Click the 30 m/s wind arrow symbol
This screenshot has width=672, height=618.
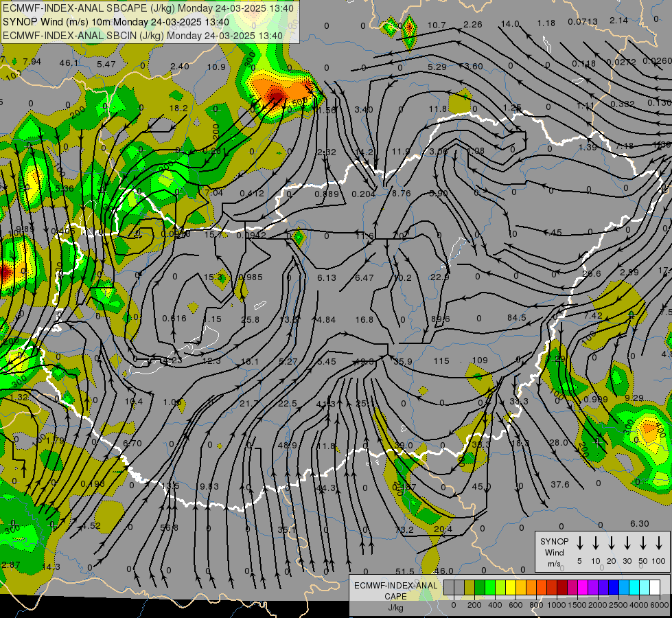point(627,543)
